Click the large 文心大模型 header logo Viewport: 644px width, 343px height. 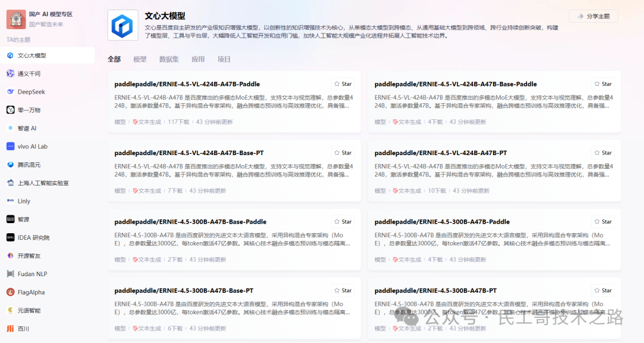click(x=123, y=26)
